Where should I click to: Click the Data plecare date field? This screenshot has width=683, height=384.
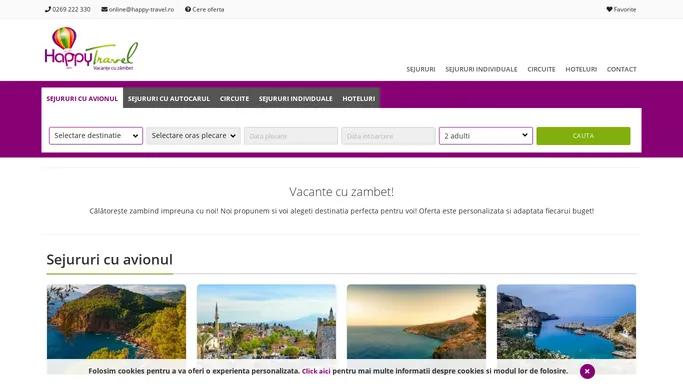[x=291, y=136]
